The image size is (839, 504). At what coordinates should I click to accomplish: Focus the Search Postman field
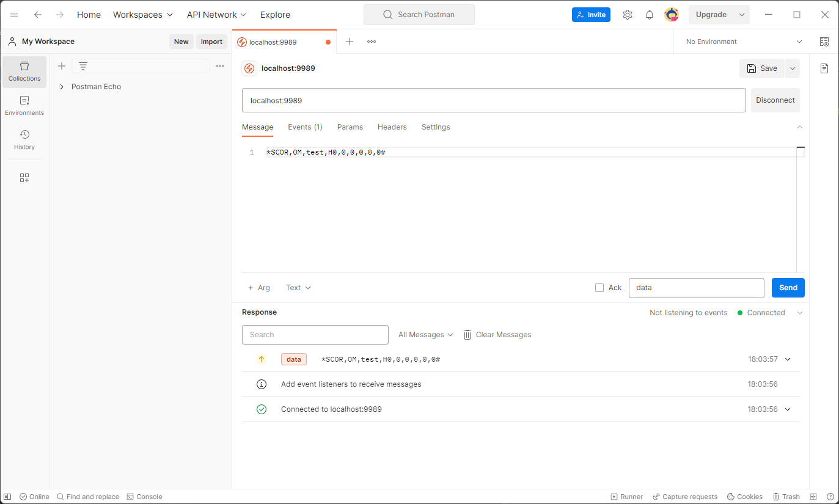click(x=419, y=15)
